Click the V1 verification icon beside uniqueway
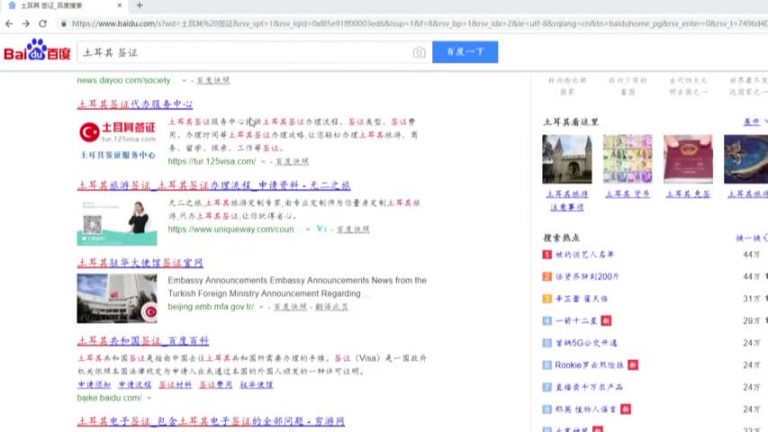The width and height of the screenshot is (768, 432). point(321,229)
